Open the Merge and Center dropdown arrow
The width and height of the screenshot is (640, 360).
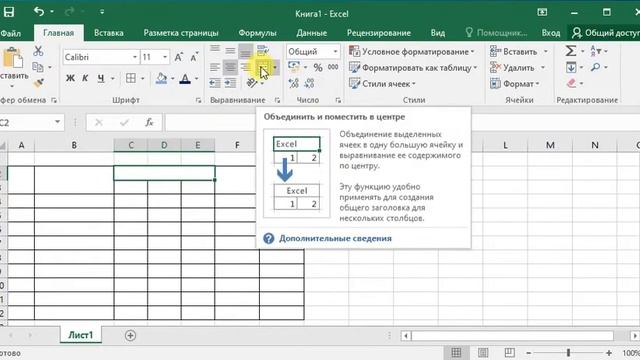pos(275,67)
